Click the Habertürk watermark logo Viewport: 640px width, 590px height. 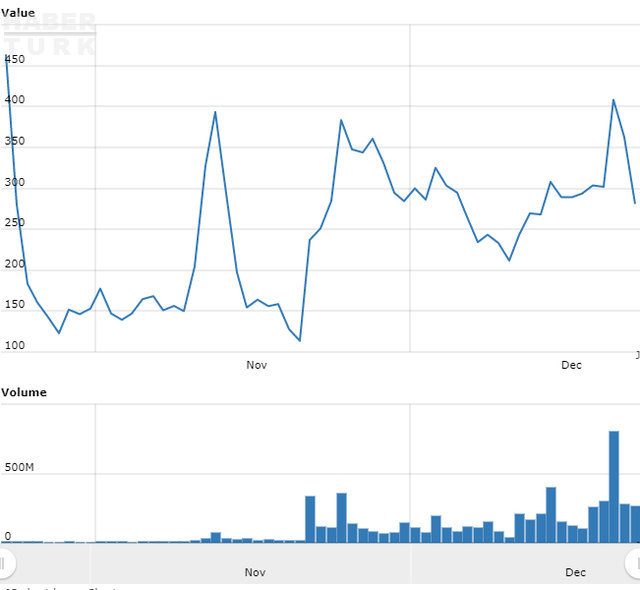point(50,34)
